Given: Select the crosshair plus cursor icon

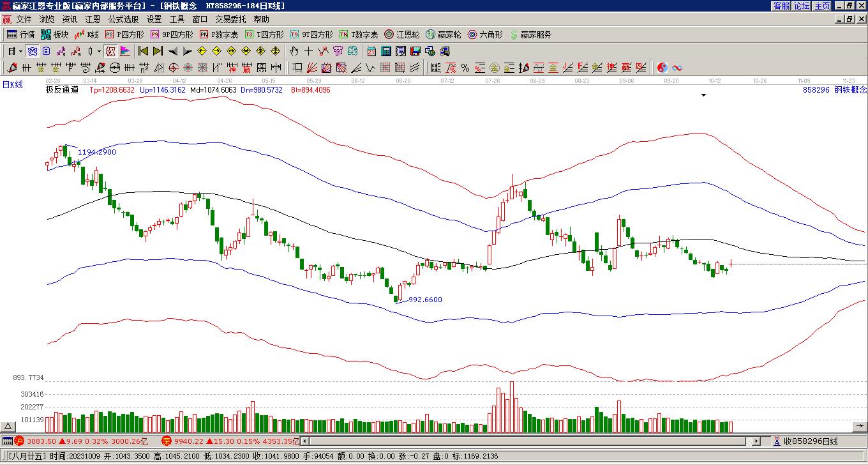Looking at the screenshot, I should (x=308, y=51).
